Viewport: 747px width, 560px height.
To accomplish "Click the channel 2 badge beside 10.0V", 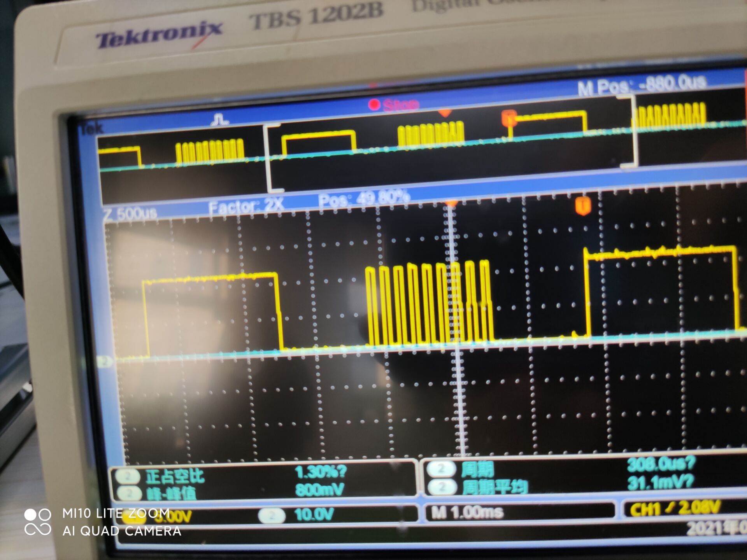I will pos(272,516).
